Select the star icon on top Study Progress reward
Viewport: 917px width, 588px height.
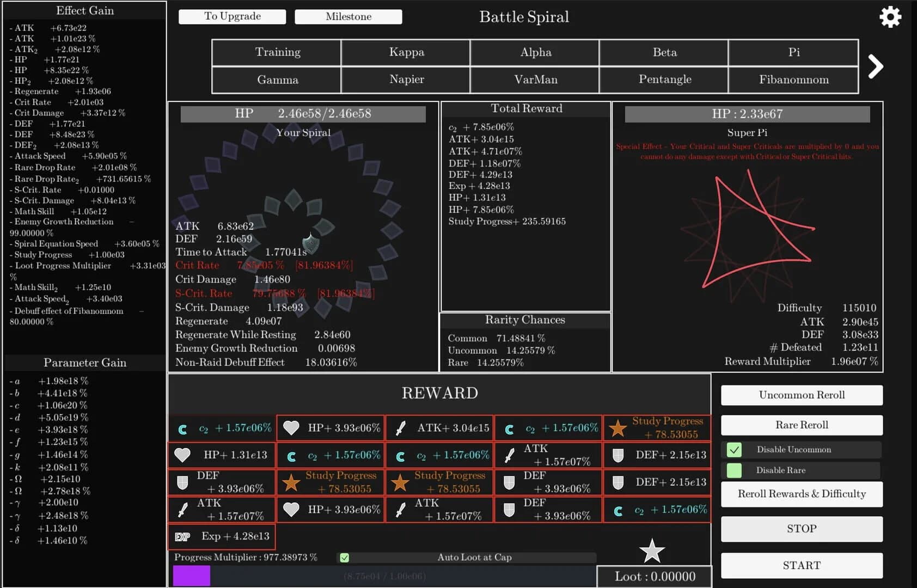(x=618, y=428)
